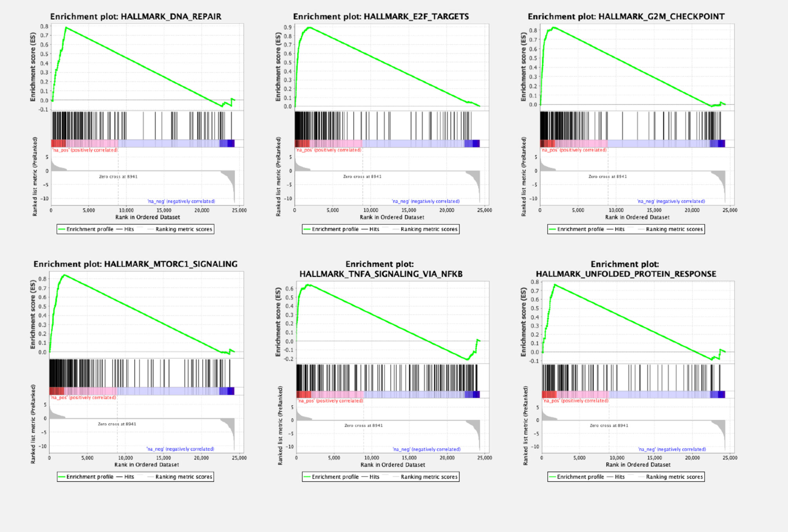Select 'Ranking metric scores' legend in UNFOLDED_PROTEIN_RESPONSE plot
The image size is (788, 532).
coord(671,477)
